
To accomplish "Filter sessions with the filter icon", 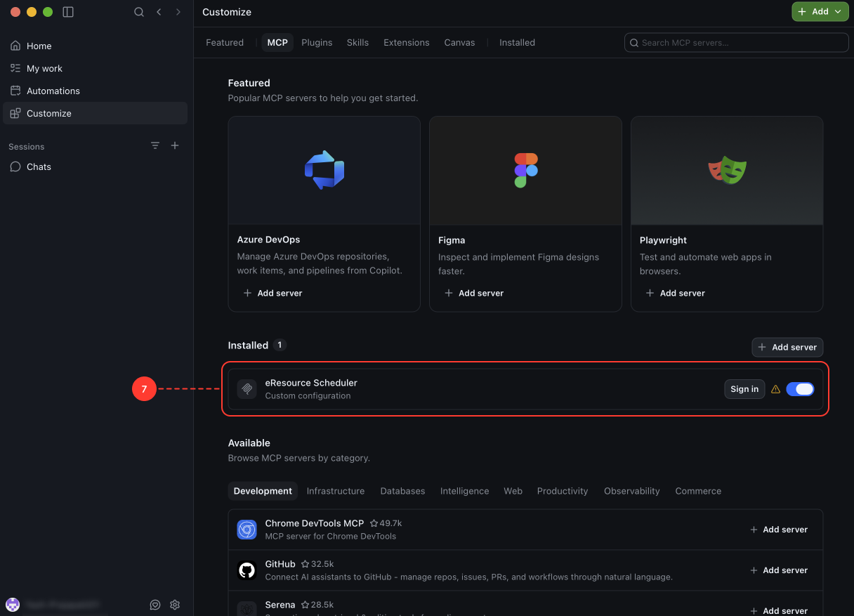I will (155, 145).
